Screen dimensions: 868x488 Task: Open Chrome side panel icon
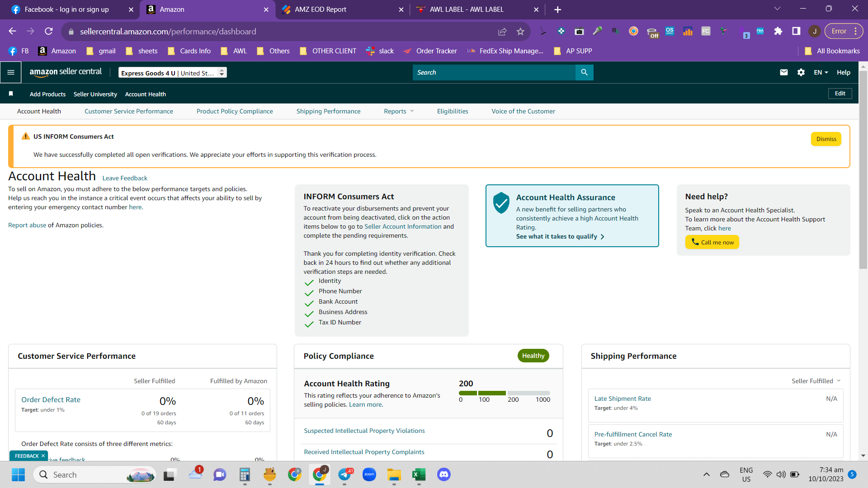[796, 31]
